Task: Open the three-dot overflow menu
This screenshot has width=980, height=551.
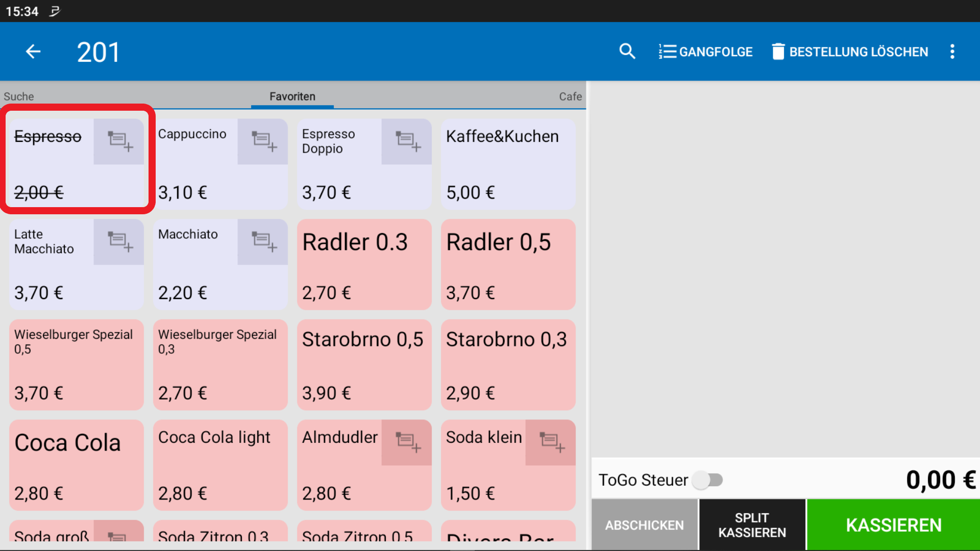Action: (952, 51)
